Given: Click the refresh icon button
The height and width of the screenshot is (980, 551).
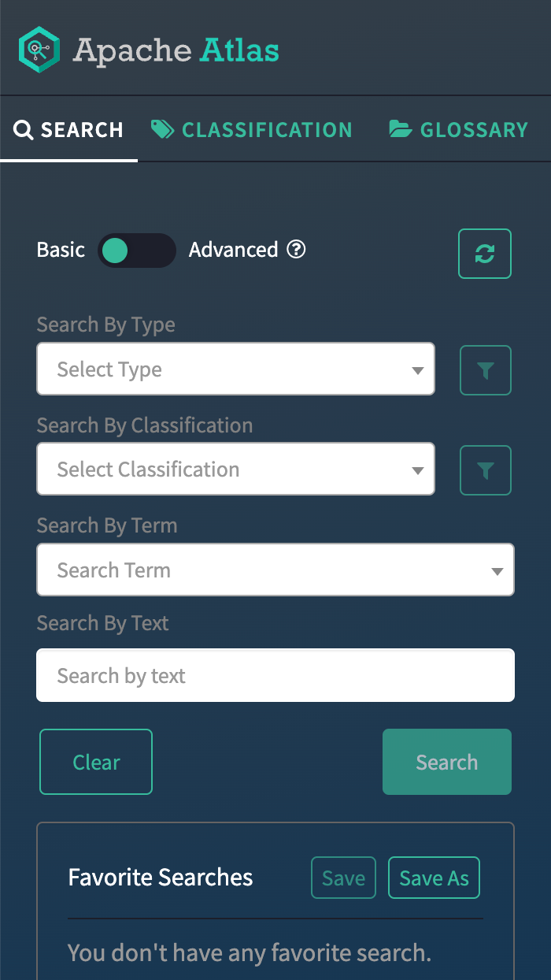Looking at the screenshot, I should [485, 254].
